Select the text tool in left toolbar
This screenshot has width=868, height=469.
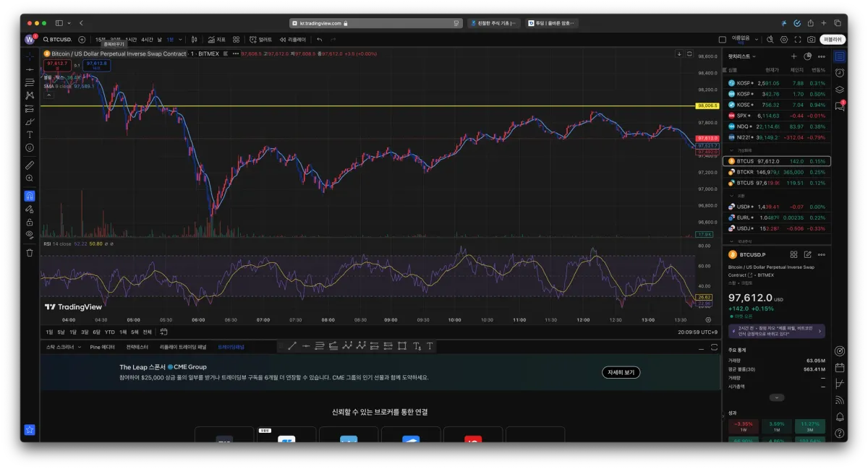tap(30, 134)
